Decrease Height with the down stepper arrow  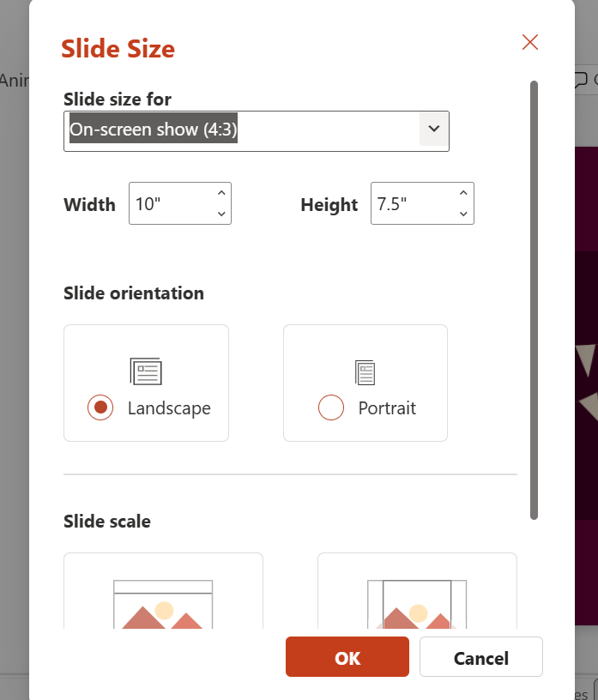tap(463, 214)
